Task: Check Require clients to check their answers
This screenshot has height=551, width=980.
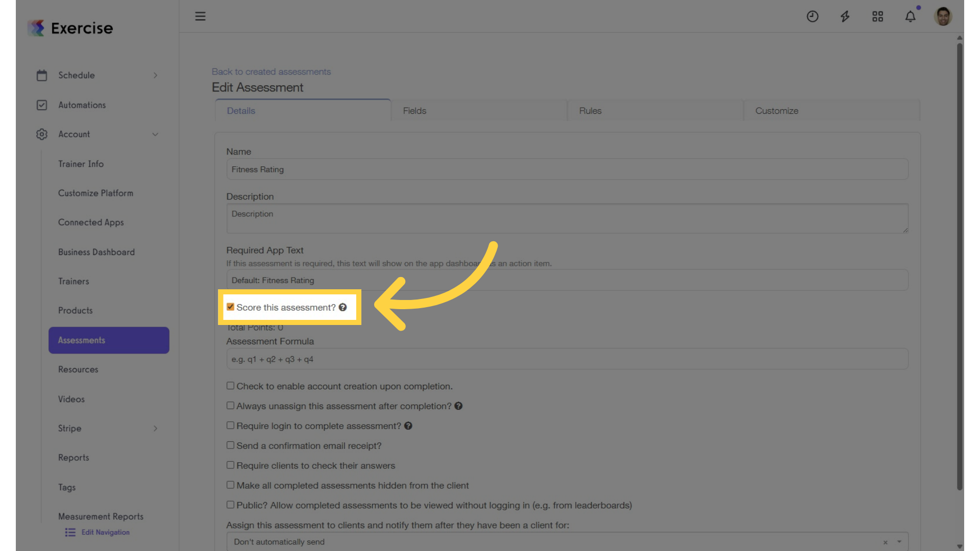Action: pos(231,465)
